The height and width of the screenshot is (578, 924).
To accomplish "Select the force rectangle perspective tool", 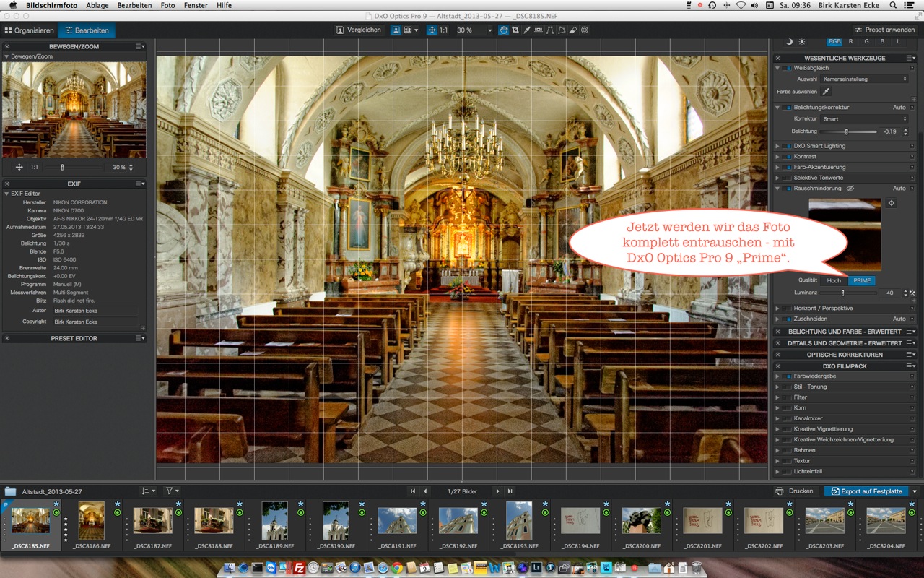I will 562,30.
